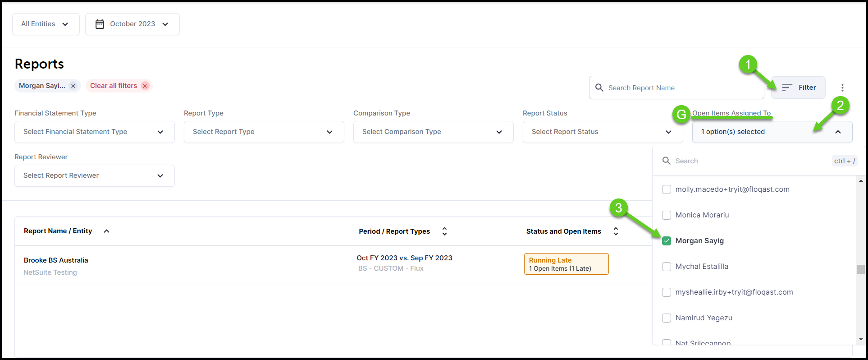This screenshot has width=868, height=360.
Task: Click the calendar icon for October 2023
Action: 100,24
